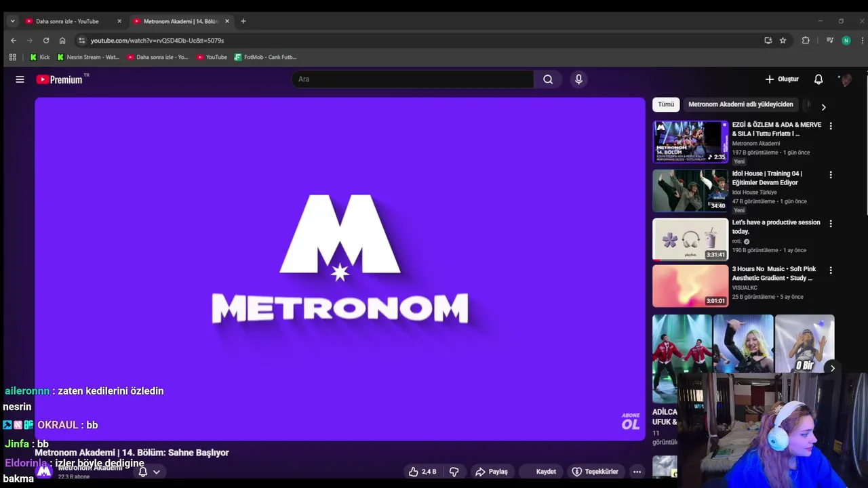Open 3 Hours No Music thumbnail
This screenshot has width=868, height=488.
point(690,286)
